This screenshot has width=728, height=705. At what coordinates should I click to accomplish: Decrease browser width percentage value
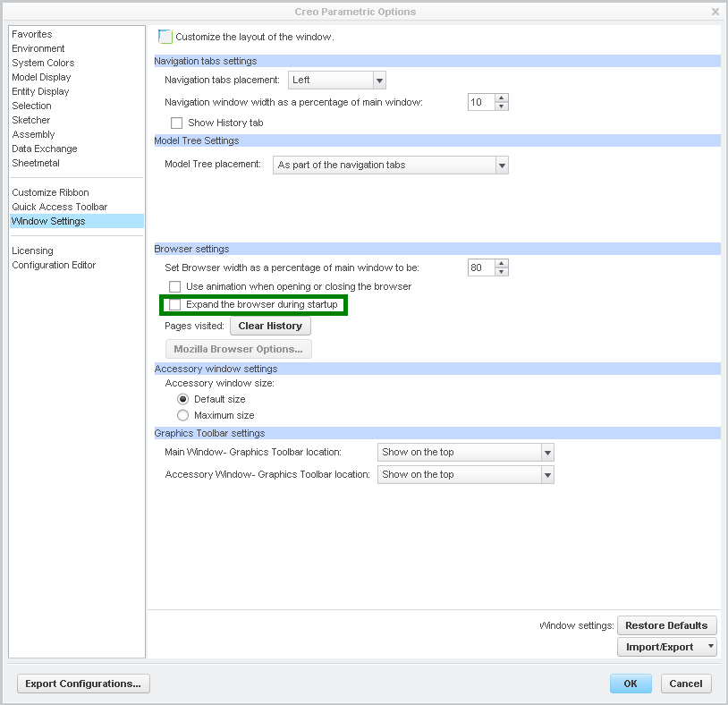point(502,272)
